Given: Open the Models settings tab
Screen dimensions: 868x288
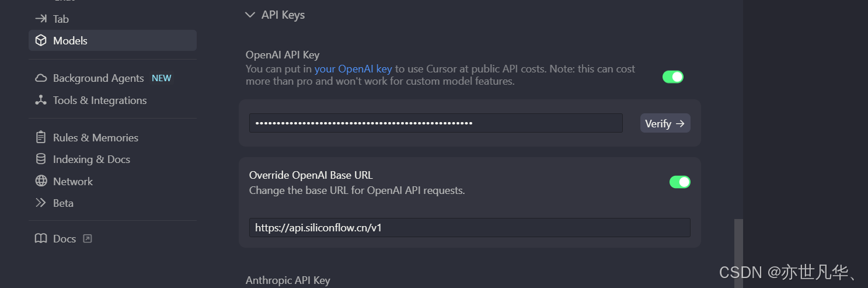Looking at the screenshot, I should [x=113, y=40].
